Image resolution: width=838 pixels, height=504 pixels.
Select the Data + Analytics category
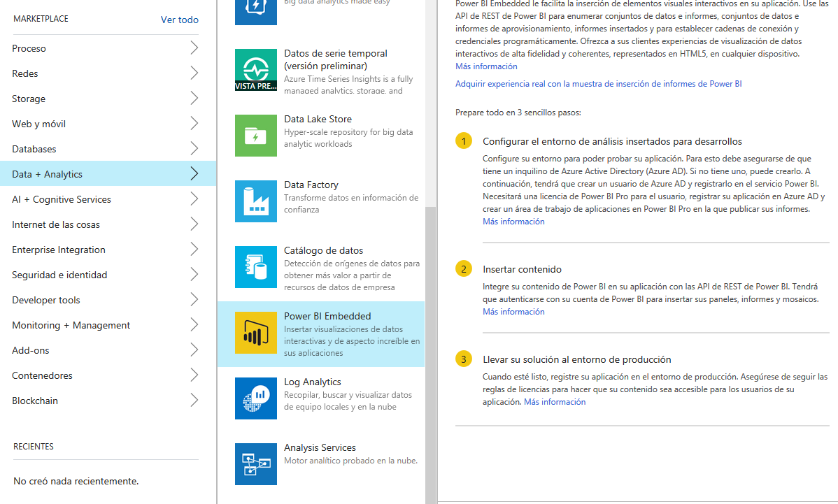coord(108,173)
